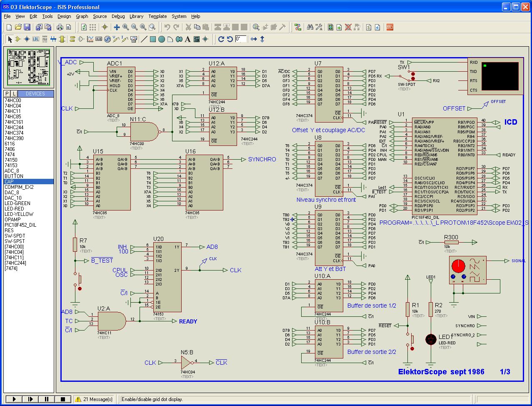532x406 pixels.
Task: Select the virtual instruments mode icon
Action: (x=134, y=39)
